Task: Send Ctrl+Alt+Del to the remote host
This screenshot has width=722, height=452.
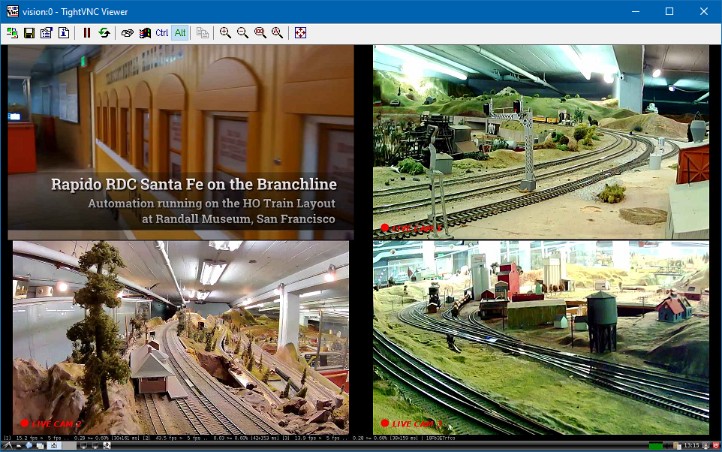Action: [127, 33]
